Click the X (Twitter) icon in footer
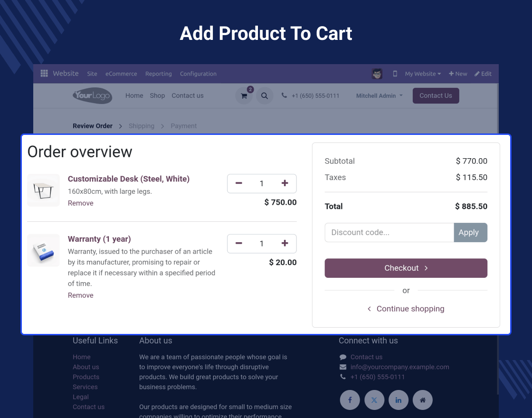The image size is (532, 418). click(374, 400)
